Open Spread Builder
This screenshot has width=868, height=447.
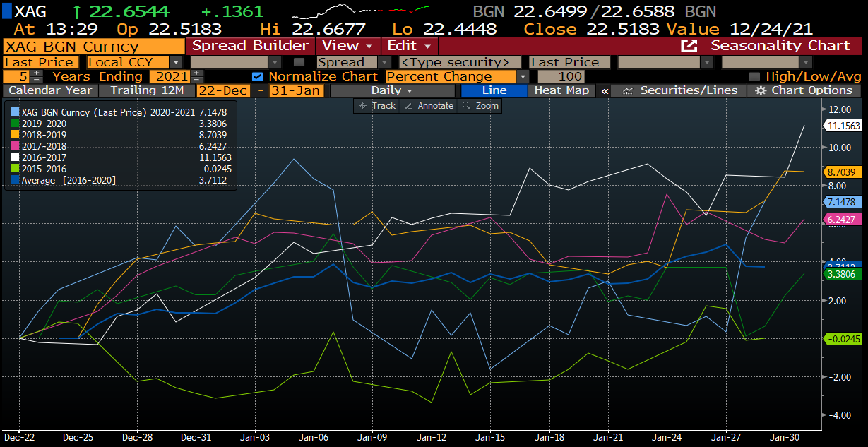(250, 46)
